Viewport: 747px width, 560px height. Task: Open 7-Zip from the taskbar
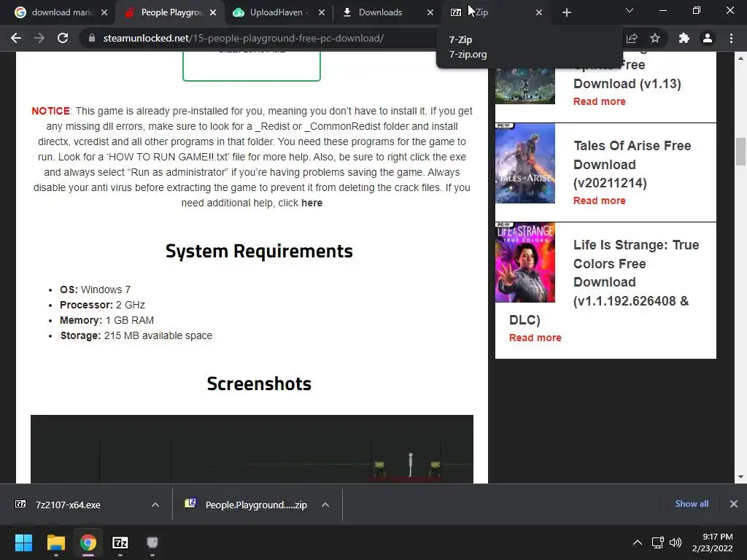click(x=120, y=542)
